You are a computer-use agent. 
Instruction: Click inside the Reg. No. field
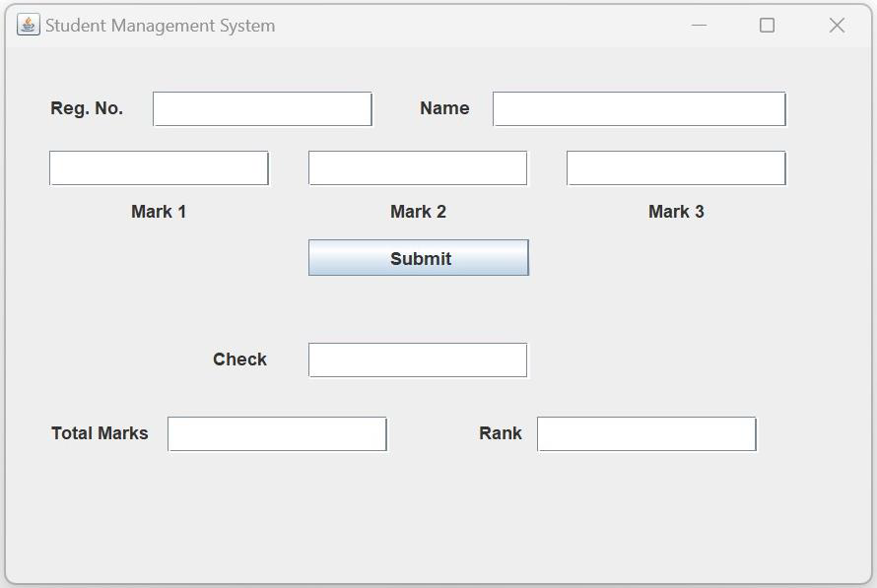point(262,108)
